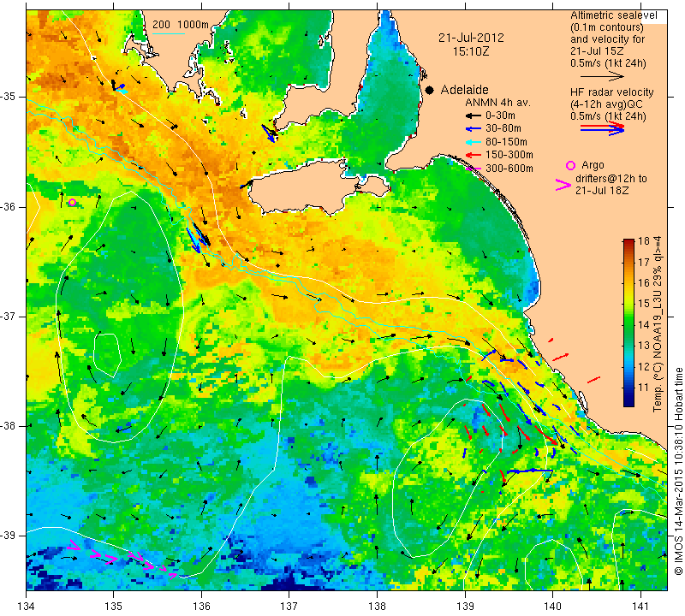Click the black altimetric velocity scale arrow
Viewport: 685px width, 616px height.
point(602,76)
